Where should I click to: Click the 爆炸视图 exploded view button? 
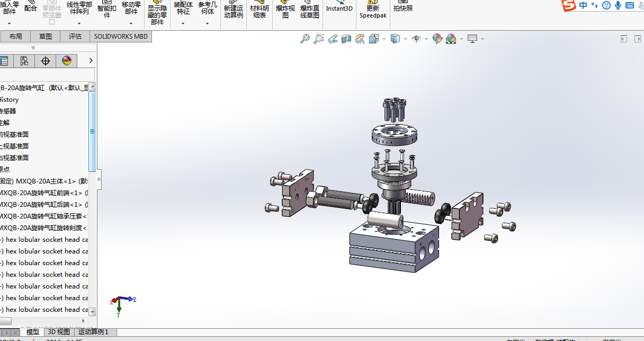[x=285, y=12]
